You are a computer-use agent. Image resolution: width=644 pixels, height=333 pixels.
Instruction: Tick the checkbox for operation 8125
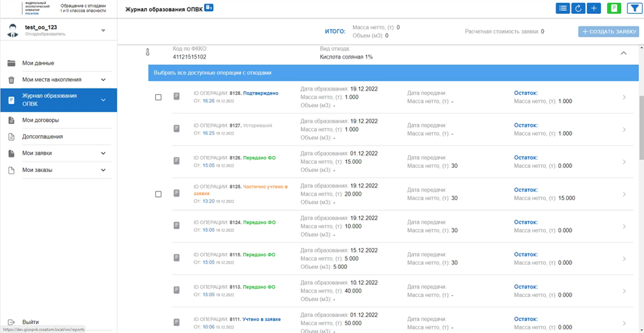coord(158,194)
